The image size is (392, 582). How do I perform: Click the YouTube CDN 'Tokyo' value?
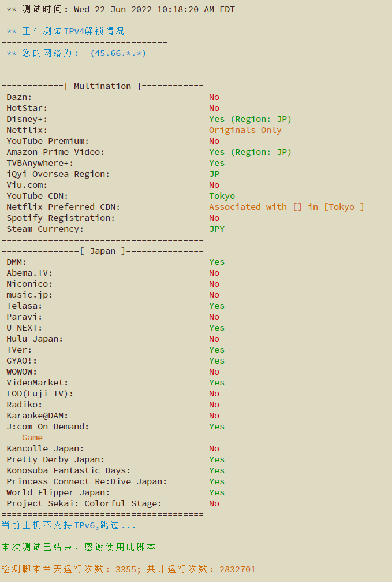tap(222, 196)
